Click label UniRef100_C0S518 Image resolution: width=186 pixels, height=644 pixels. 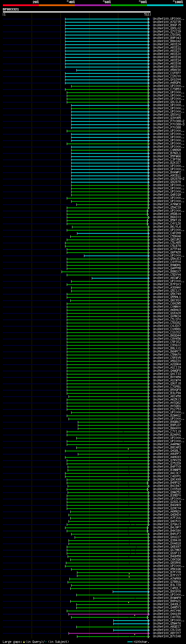pyautogui.click(x=167, y=489)
